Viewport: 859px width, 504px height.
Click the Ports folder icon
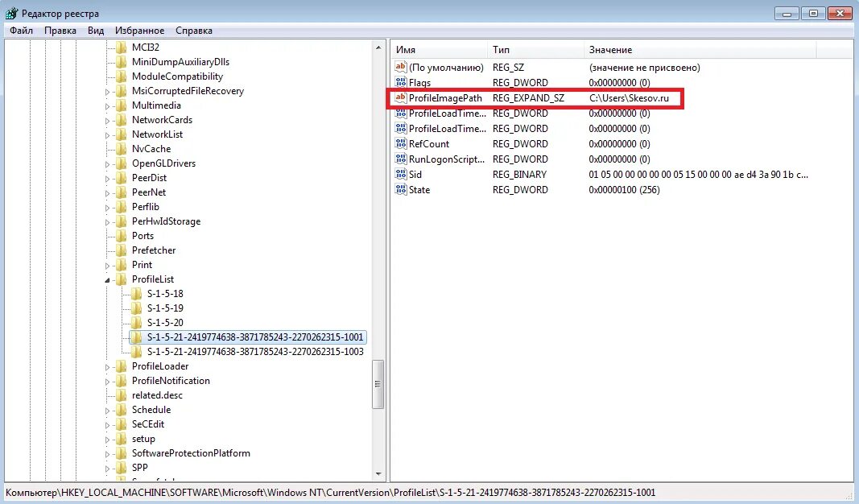click(x=121, y=236)
